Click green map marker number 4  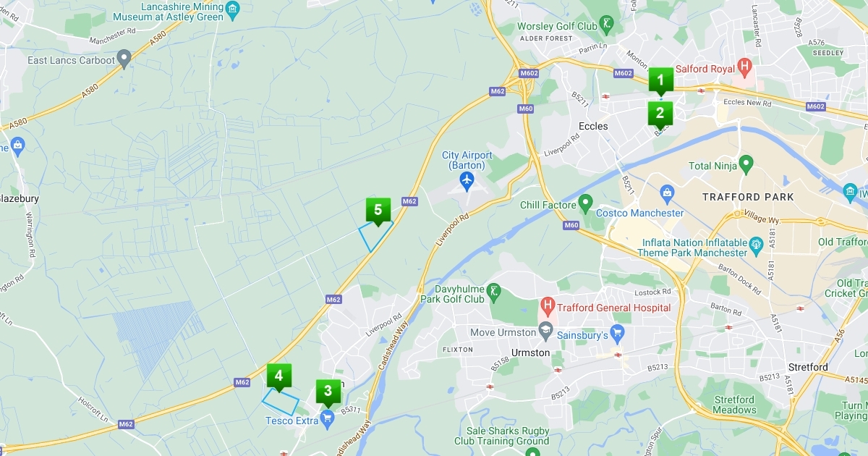pyautogui.click(x=278, y=377)
